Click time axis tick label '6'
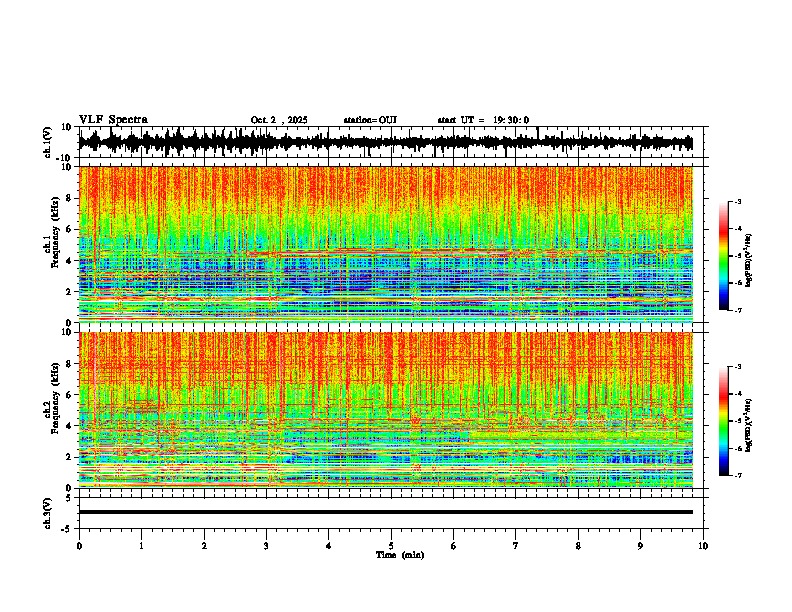Screen dimensions: 792x612 [x=454, y=546]
